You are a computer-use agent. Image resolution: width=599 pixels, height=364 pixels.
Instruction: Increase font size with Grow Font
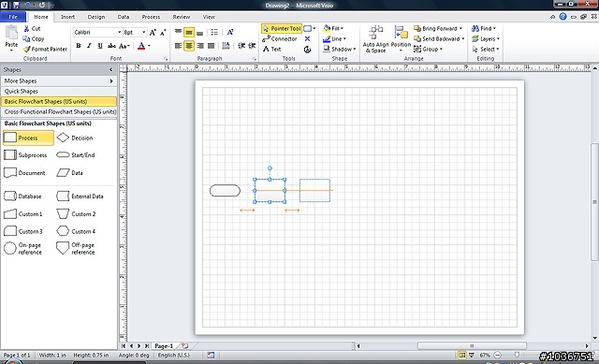(153, 33)
